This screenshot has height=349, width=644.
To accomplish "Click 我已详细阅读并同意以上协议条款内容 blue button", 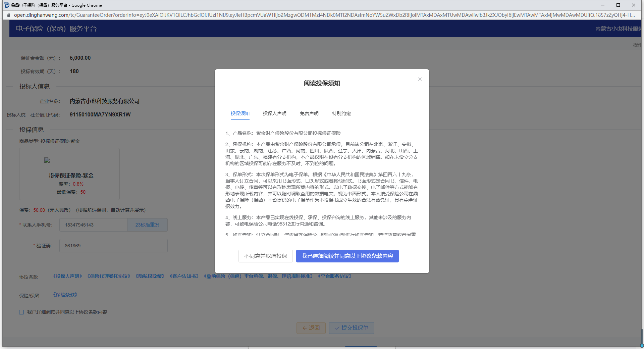I will [347, 256].
